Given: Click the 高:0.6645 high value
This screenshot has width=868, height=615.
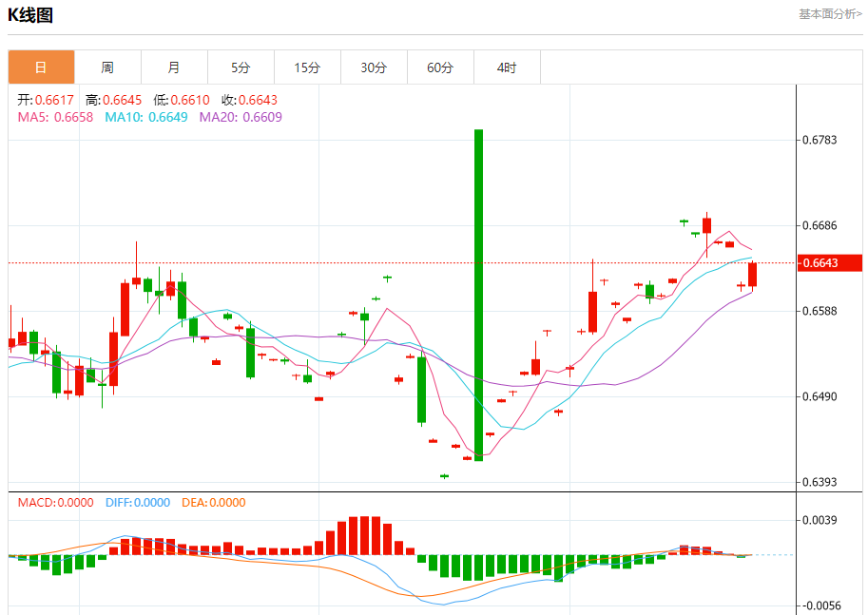Looking at the screenshot, I should point(113,100).
